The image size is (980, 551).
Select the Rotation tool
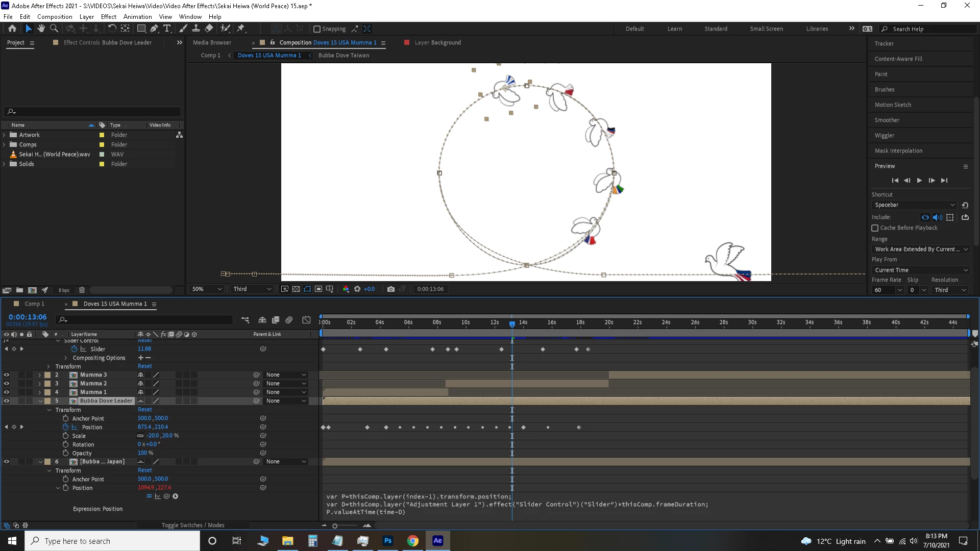point(112,29)
